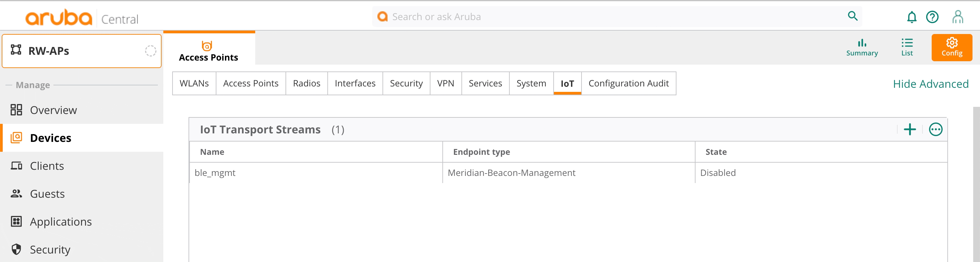
Task: Switch to Interfaces tab
Action: (x=355, y=83)
